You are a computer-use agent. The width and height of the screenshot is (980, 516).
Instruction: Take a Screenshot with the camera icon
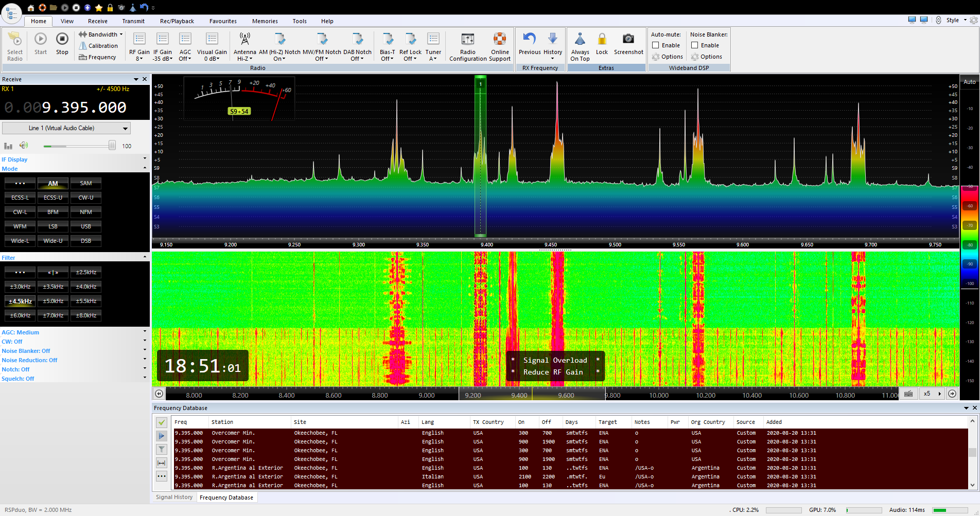(628, 39)
